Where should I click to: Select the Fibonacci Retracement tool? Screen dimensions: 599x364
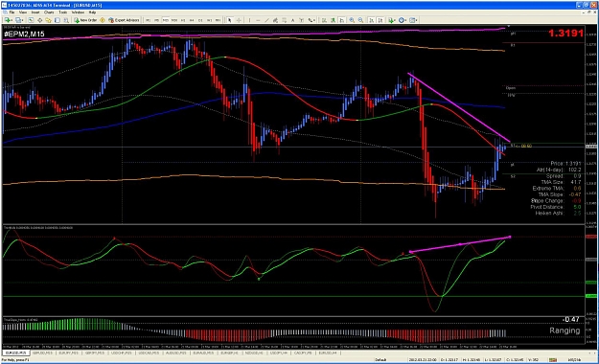(285, 20)
